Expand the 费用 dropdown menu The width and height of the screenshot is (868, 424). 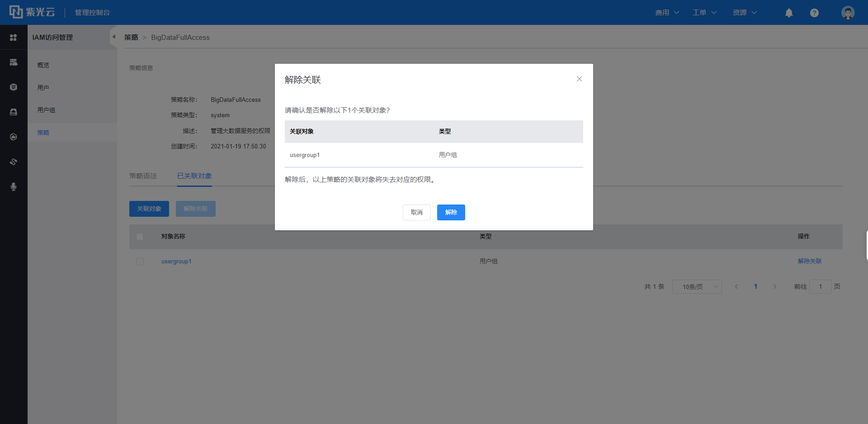click(667, 13)
